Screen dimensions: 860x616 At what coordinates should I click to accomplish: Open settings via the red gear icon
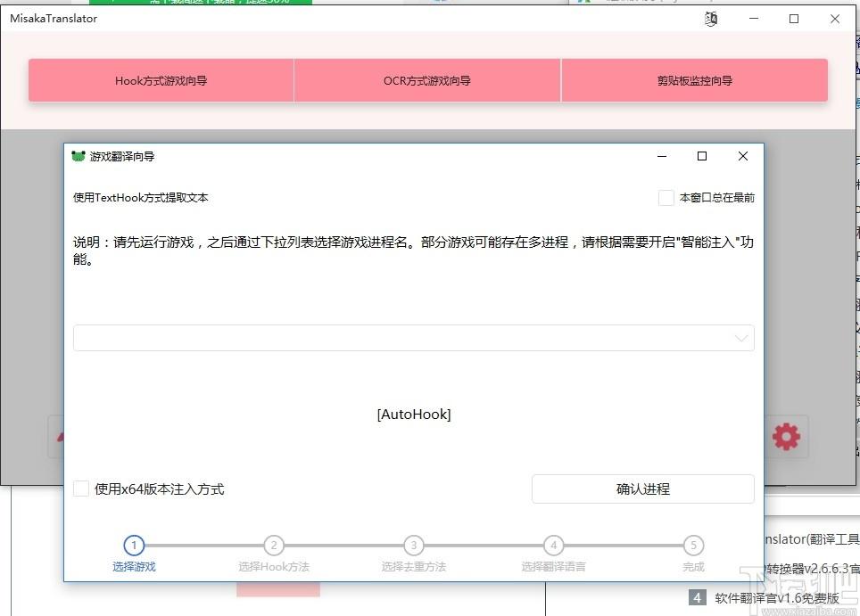click(x=786, y=437)
